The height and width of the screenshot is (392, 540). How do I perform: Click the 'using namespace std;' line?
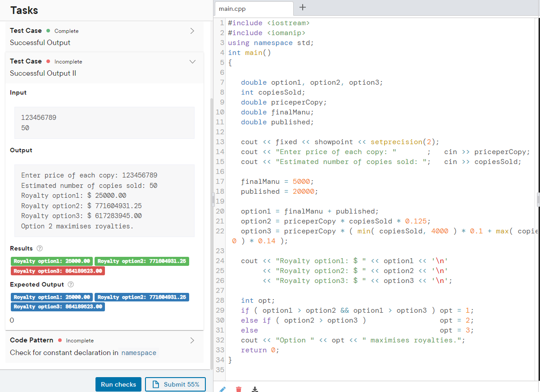tap(271, 43)
